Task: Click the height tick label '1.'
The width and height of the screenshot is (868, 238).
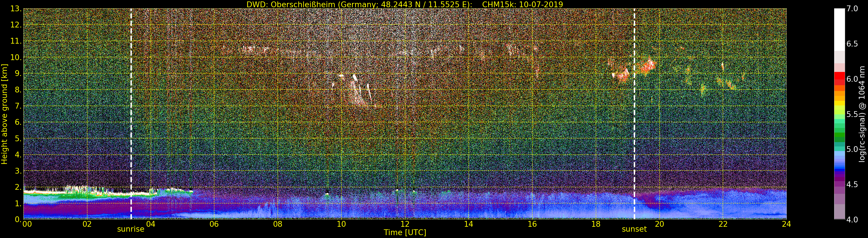Action: (18, 203)
